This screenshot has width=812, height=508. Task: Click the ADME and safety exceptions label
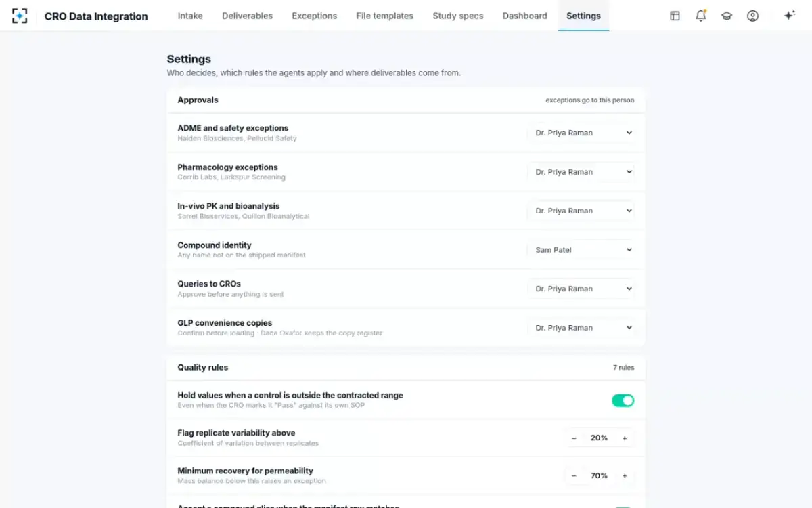pyautogui.click(x=233, y=128)
